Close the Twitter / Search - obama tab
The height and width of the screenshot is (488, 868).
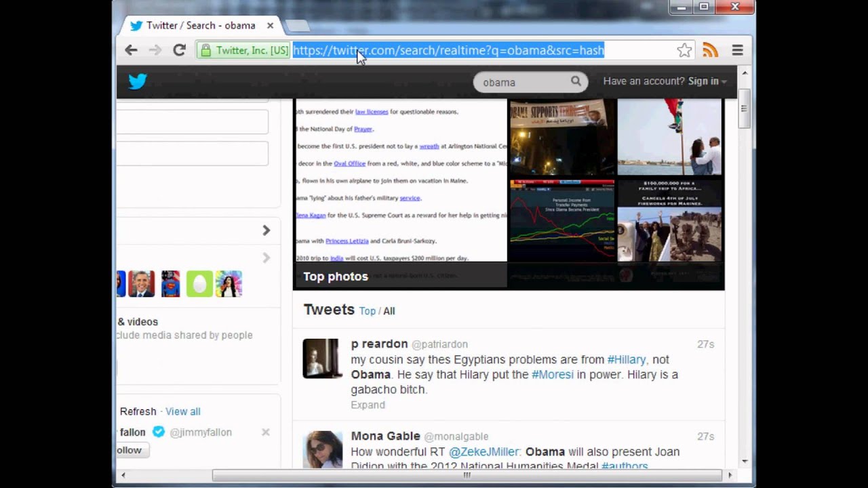[x=270, y=25]
